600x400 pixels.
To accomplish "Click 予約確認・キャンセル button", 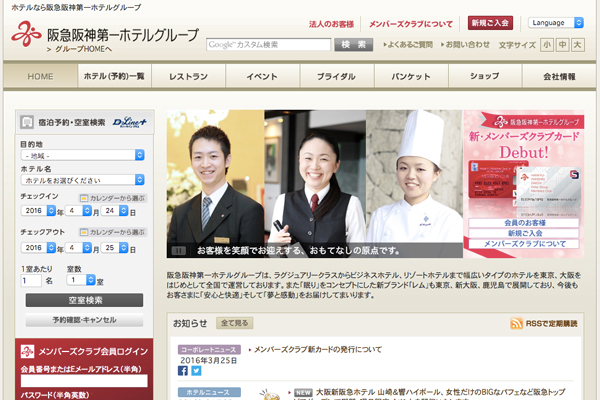I will pyautogui.click(x=85, y=320).
